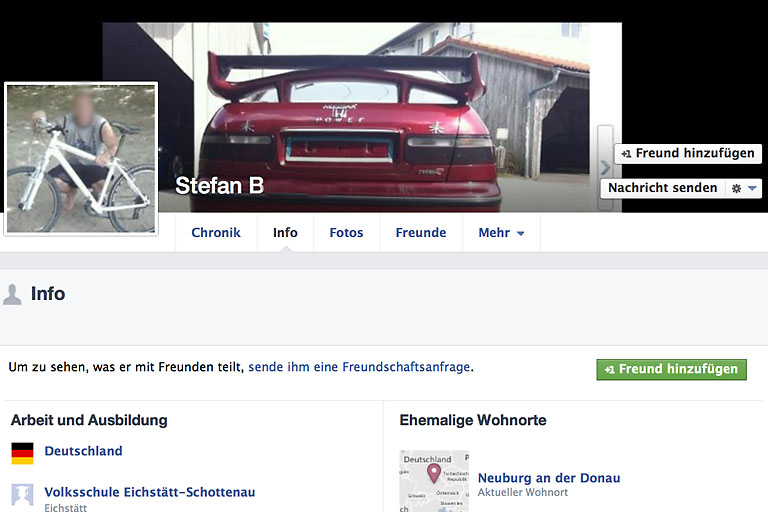
Task: Open the Fotos tab
Action: [x=346, y=233]
